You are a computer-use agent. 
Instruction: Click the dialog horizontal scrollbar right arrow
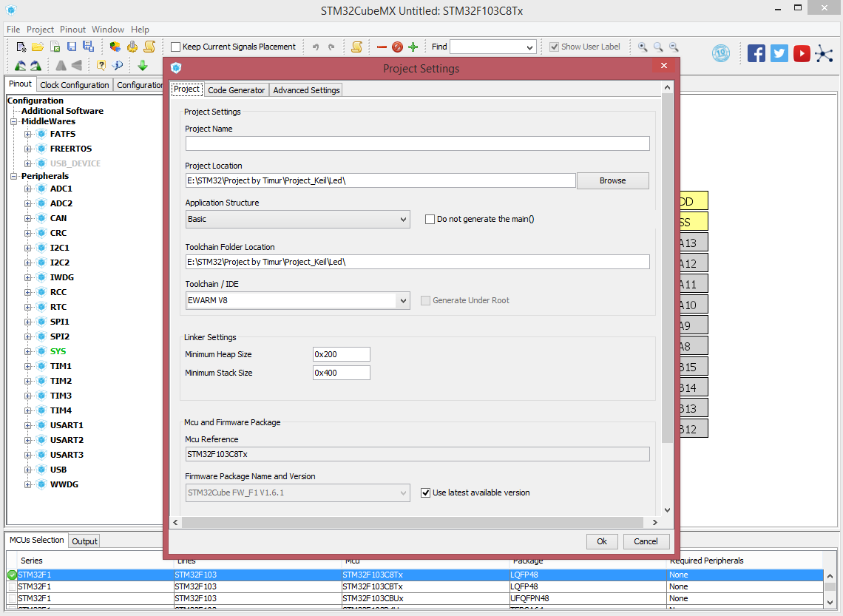pyautogui.click(x=655, y=523)
